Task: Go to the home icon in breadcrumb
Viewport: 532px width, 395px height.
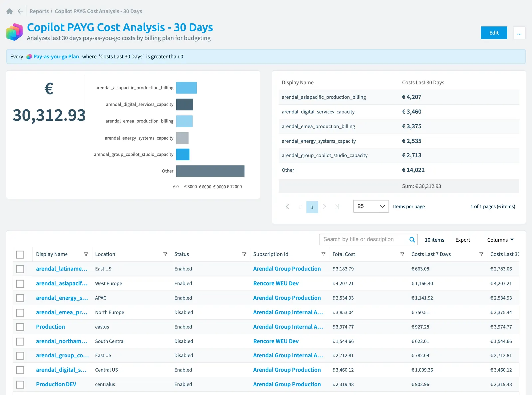Action: coord(10,11)
